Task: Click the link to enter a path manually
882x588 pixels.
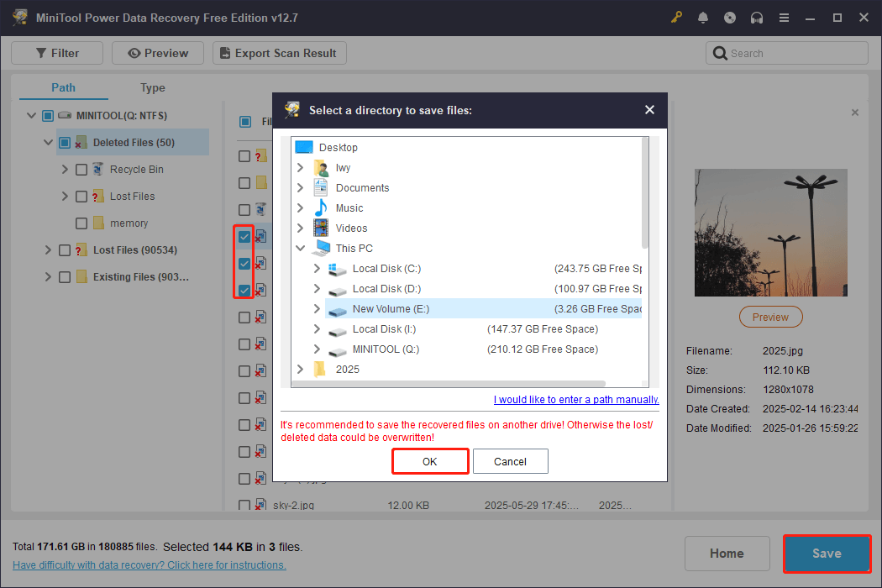Action: (x=576, y=399)
